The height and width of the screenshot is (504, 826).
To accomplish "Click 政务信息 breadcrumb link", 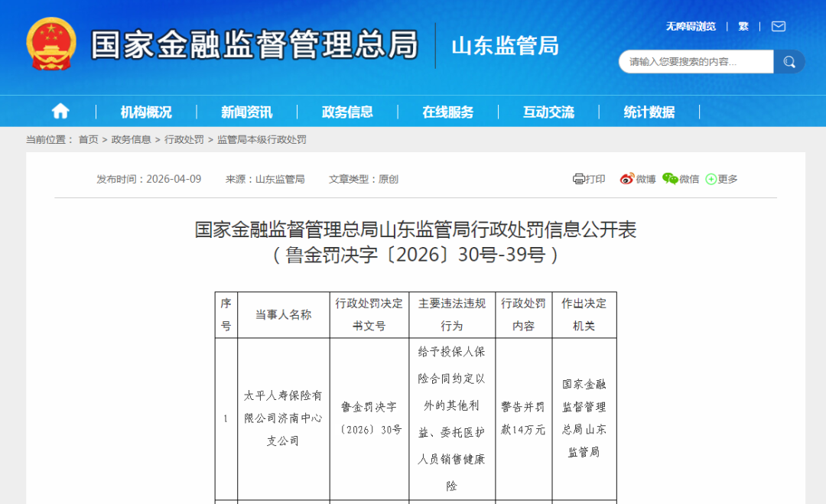I will pyautogui.click(x=132, y=139).
